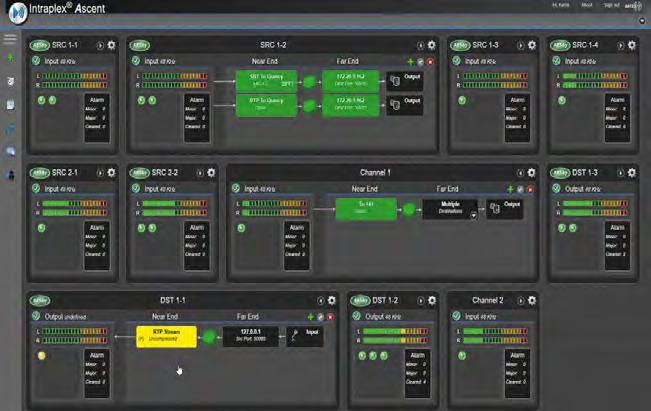Image resolution: width=651 pixels, height=411 pixels.
Task: Open settings gear for DST 1-2
Action: click(432, 300)
